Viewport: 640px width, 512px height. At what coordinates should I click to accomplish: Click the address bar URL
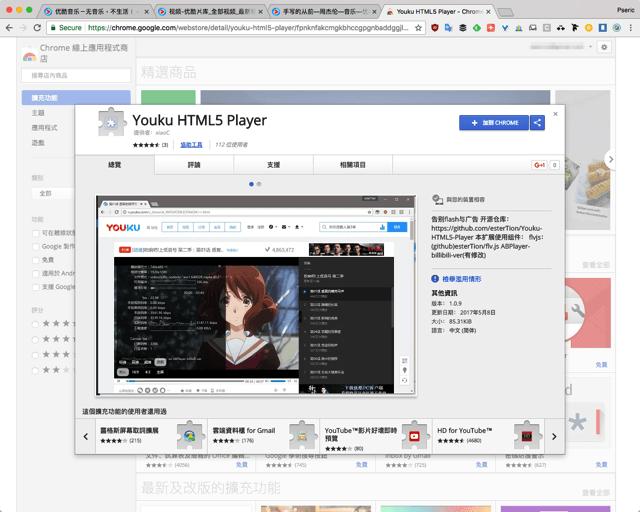pyautogui.click(x=248, y=28)
